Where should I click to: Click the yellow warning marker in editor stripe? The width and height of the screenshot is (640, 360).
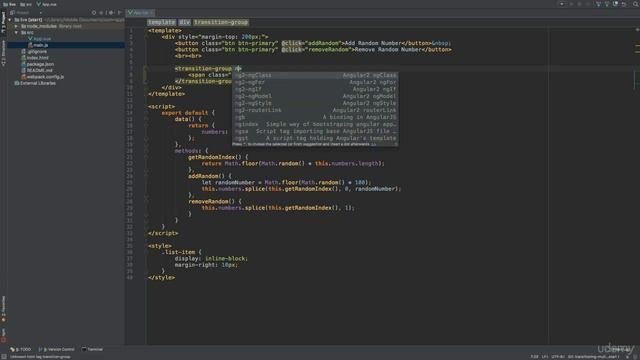click(x=637, y=46)
